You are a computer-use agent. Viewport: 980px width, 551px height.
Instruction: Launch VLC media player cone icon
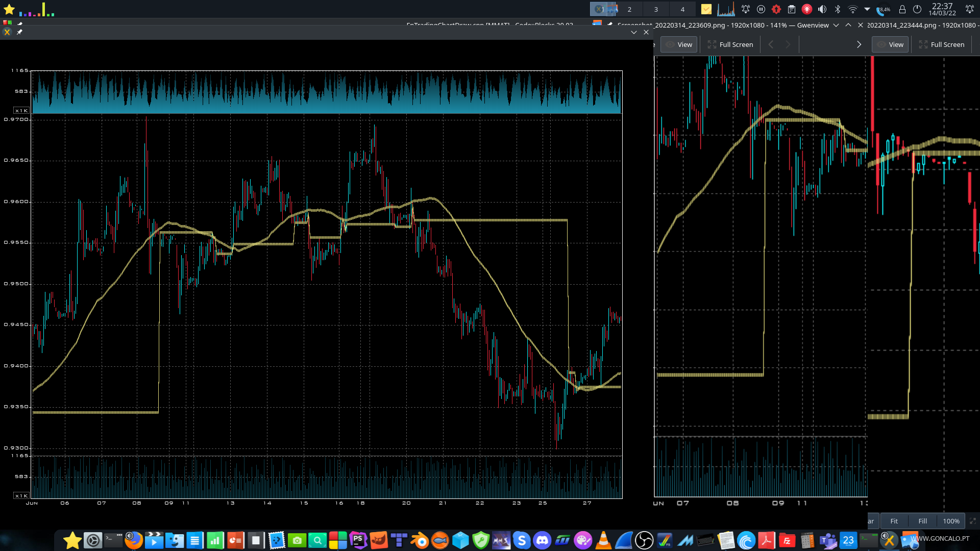[x=603, y=540]
